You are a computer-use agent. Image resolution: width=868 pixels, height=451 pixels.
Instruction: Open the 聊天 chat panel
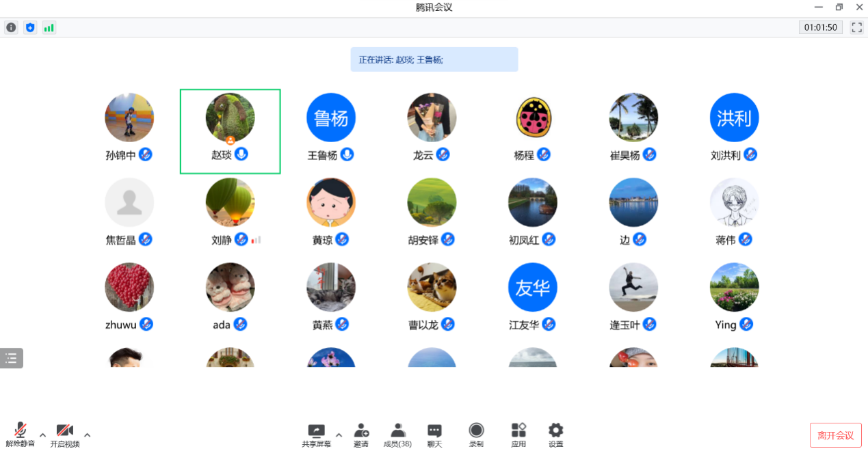coord(434,434)
